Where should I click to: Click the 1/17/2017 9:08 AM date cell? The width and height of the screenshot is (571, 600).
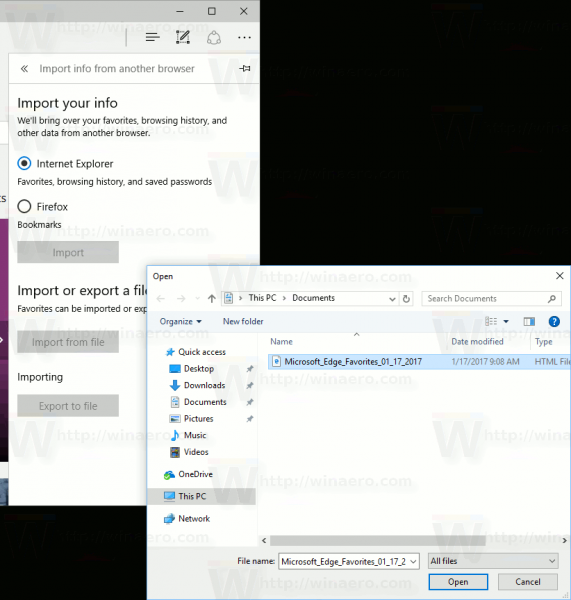(x=485, y=362)
